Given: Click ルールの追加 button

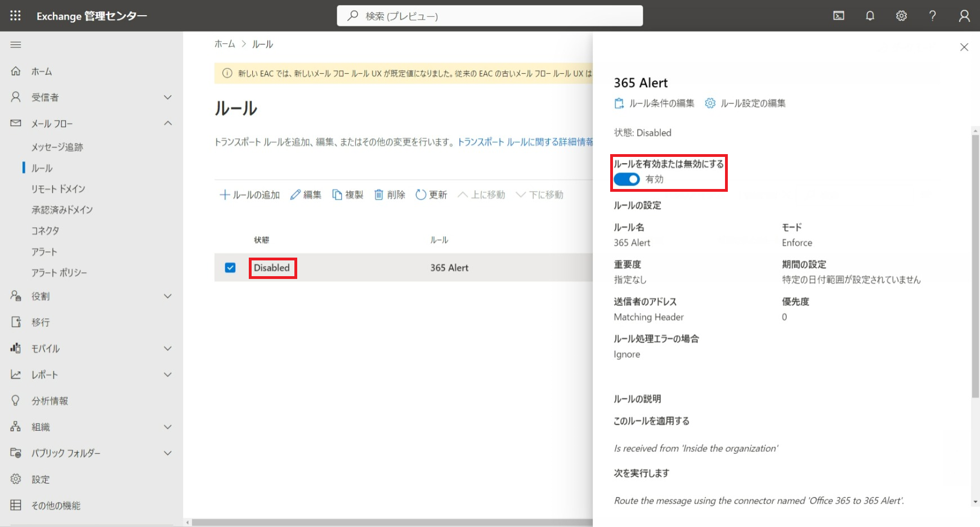Looking at the screenshot, I should tap(249, 195).
